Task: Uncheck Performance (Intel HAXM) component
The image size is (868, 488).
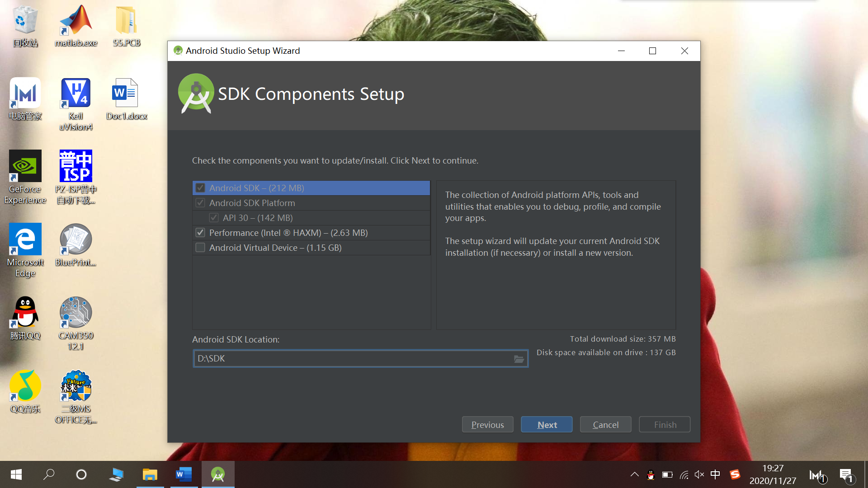Action: pos(200,233)
